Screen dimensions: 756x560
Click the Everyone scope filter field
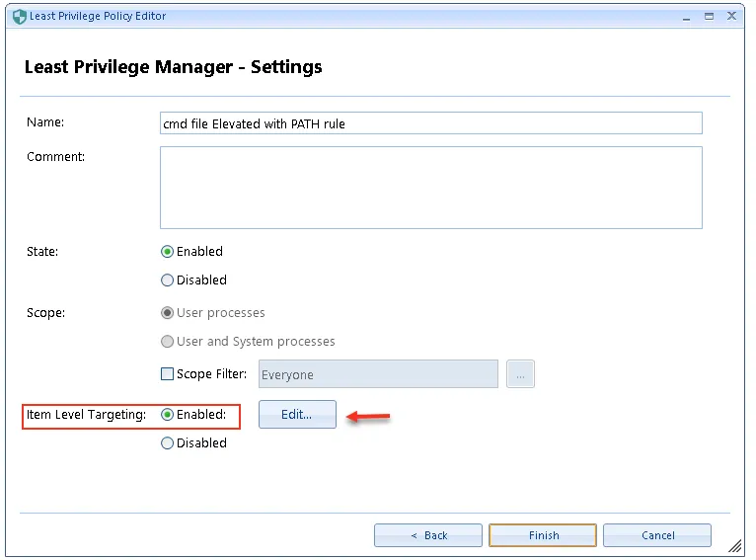[378, 374]
